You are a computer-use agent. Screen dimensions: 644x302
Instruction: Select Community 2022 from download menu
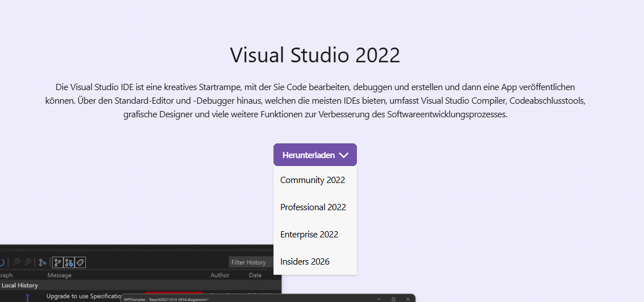click(313, 180)
